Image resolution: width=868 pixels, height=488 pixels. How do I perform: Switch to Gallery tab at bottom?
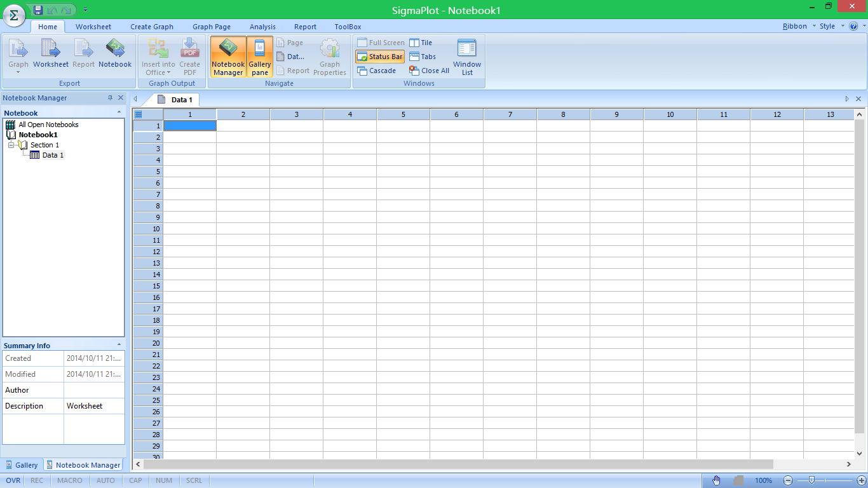point(22,465)
